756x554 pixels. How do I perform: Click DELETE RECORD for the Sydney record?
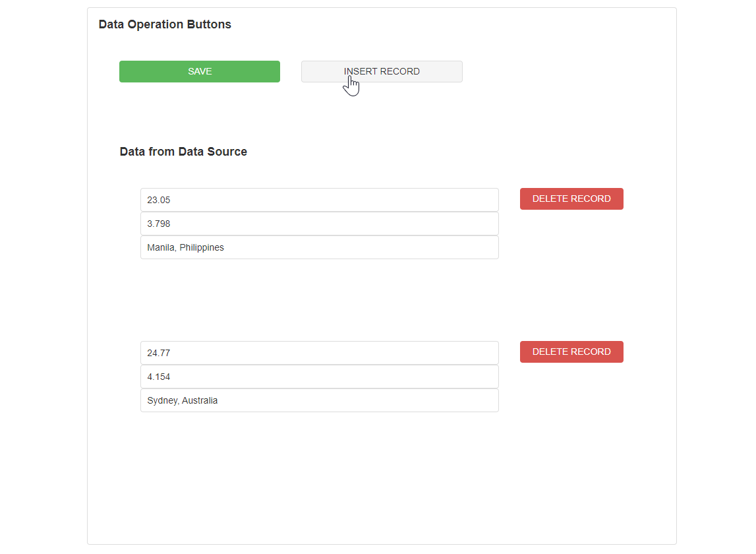coord(571,352)
